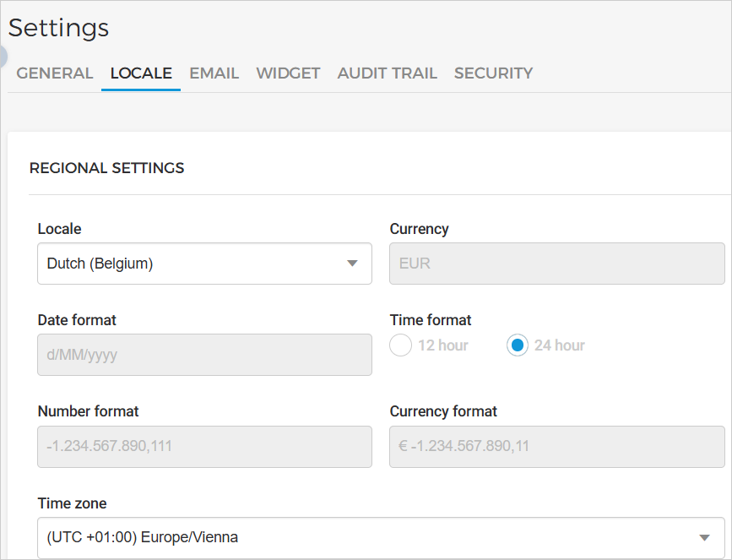Go to the Widget tab
732x560 pixels.
click(x=288, y=73)
